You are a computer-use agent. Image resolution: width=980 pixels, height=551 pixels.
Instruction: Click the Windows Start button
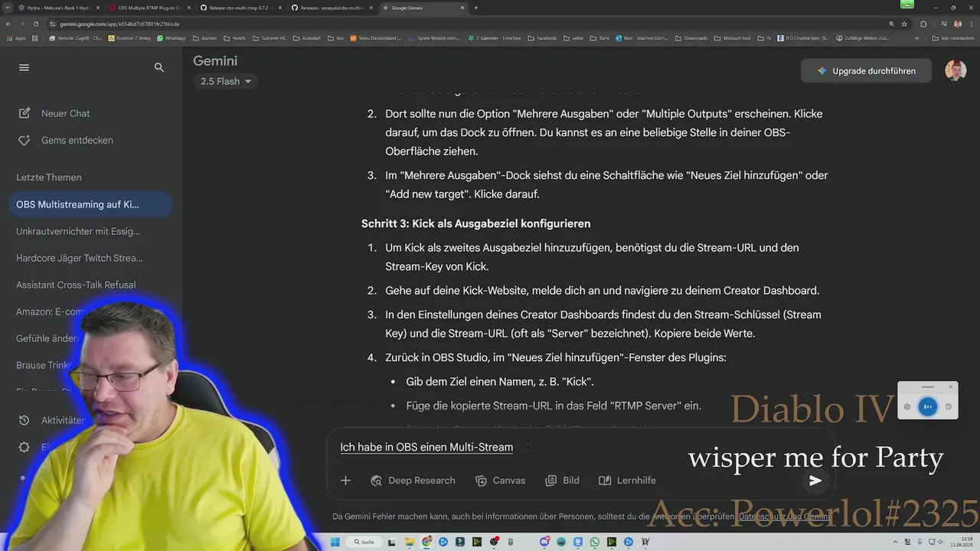(335, 542)
